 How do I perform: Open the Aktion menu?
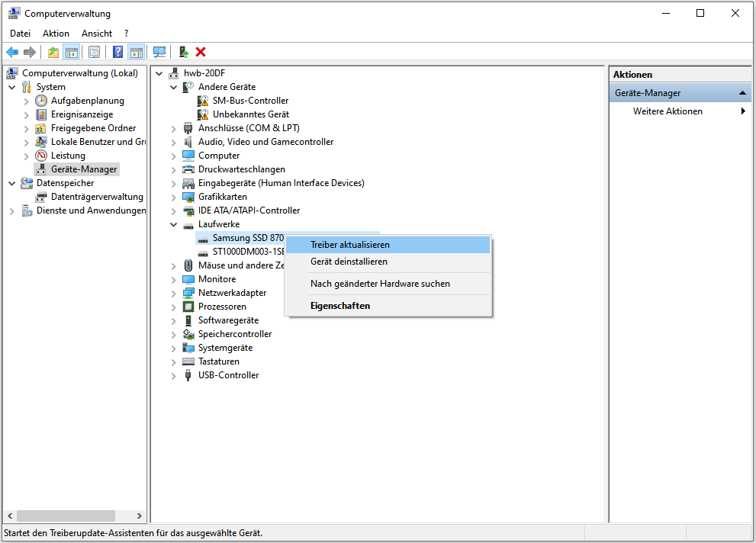tap(56, 34)
